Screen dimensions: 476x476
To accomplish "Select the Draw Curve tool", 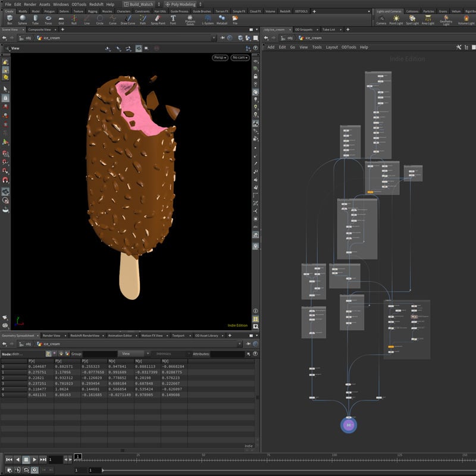I will point(128,20).
